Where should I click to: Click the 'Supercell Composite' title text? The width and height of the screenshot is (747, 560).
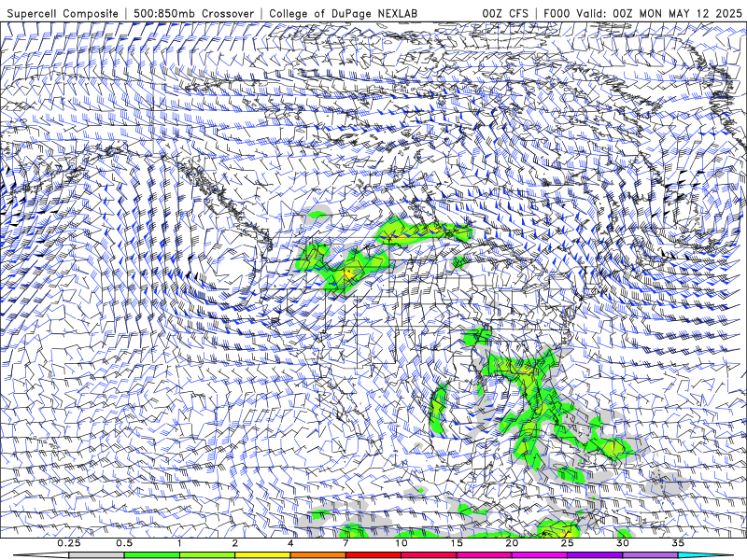(63, 13)
